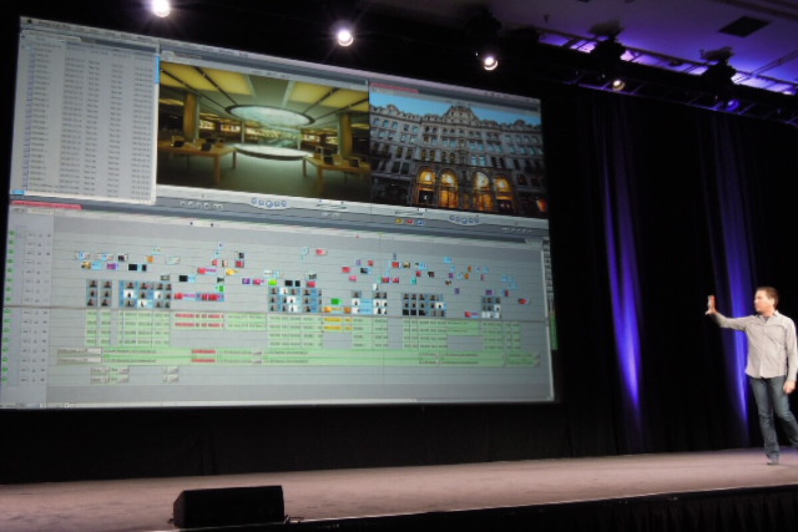This screenshot has height=532, width=798.
Task: Toggle visibility of the topmost video track
Action: [x=11, y=233]
